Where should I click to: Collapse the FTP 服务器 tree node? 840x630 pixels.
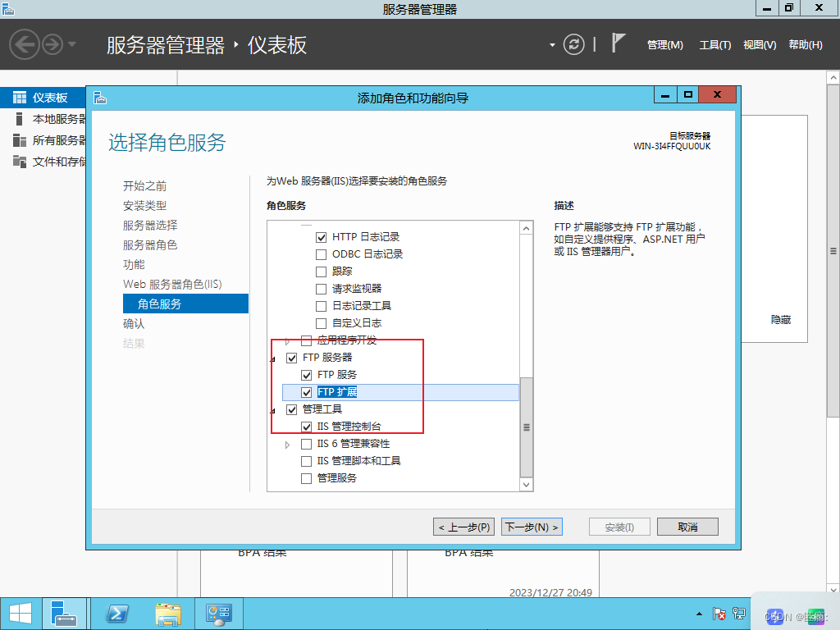[273, 359]
